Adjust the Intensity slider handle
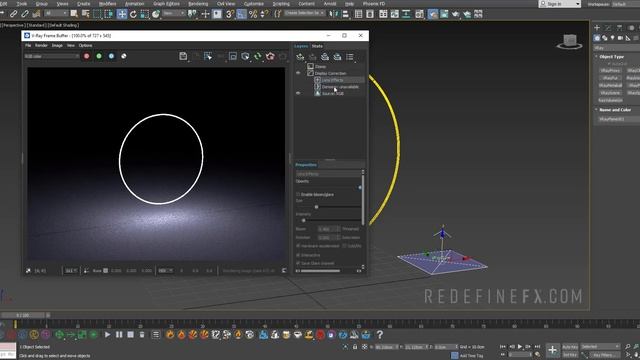 303,220
